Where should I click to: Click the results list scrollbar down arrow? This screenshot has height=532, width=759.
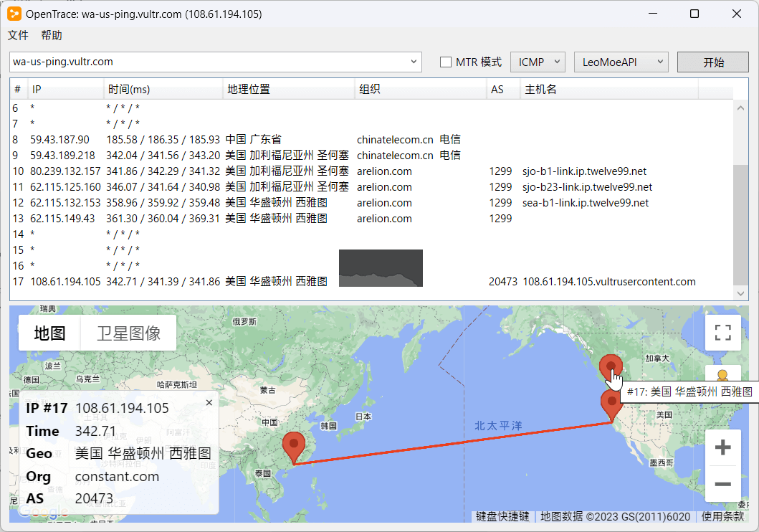741,293
